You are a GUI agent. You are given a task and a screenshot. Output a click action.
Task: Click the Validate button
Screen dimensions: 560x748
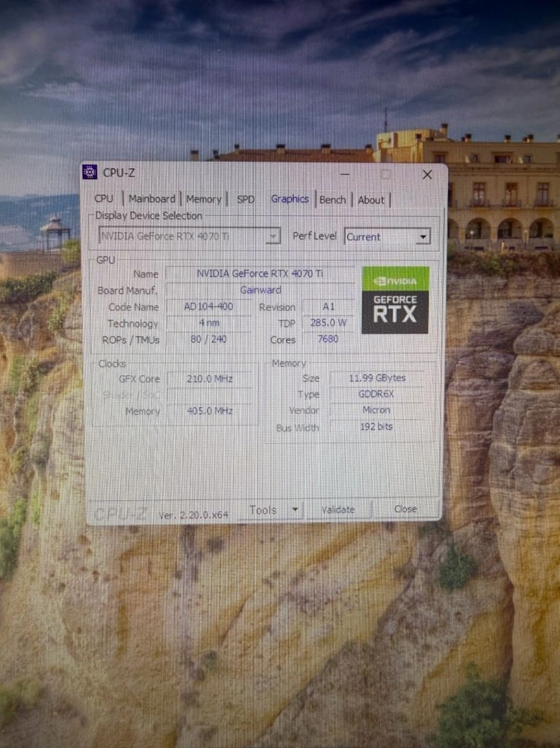coord(338,510)
